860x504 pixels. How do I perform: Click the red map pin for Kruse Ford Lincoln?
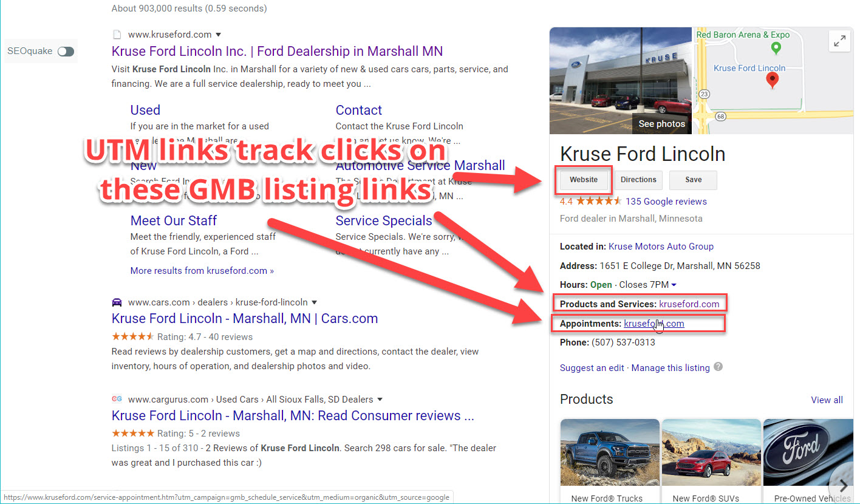tap(773, 79)
